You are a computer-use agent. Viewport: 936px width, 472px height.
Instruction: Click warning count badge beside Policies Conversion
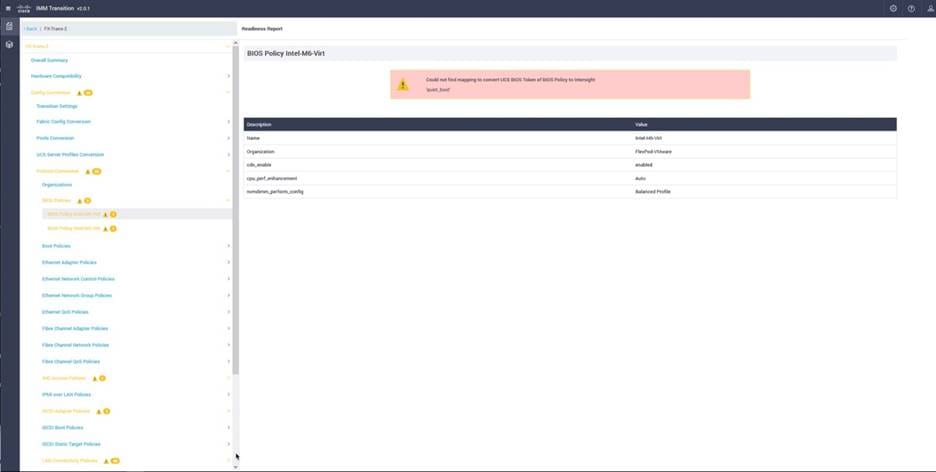point(96,172)
